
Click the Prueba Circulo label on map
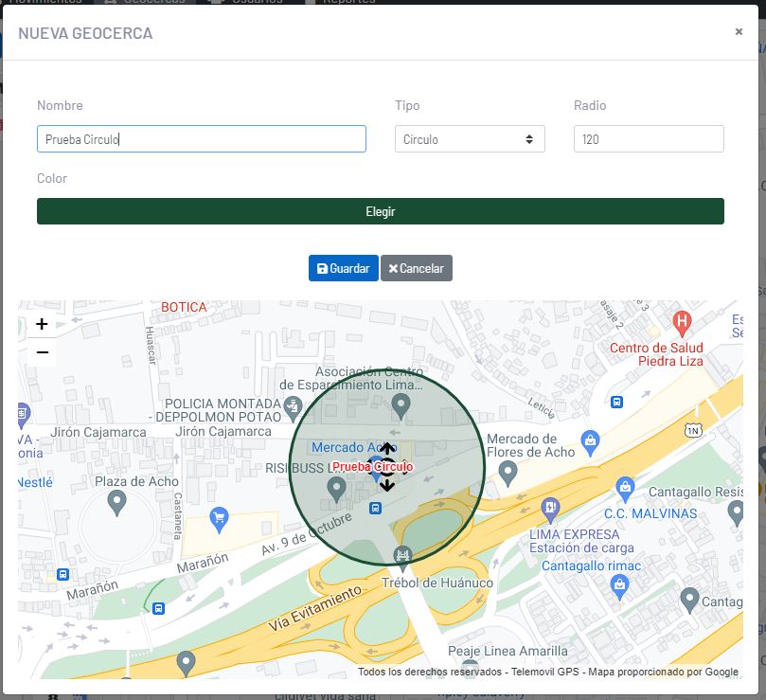(372, 467)
